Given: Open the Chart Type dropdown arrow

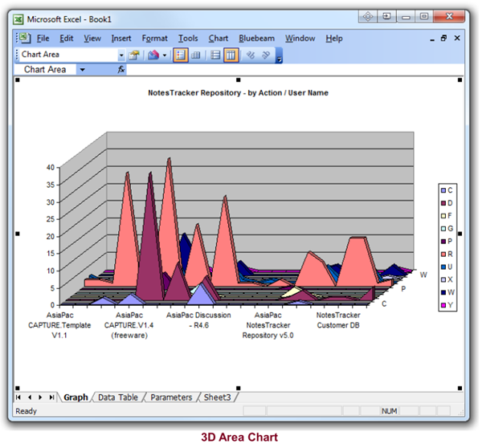Looking at the screenshot, I should click(164, 55).
